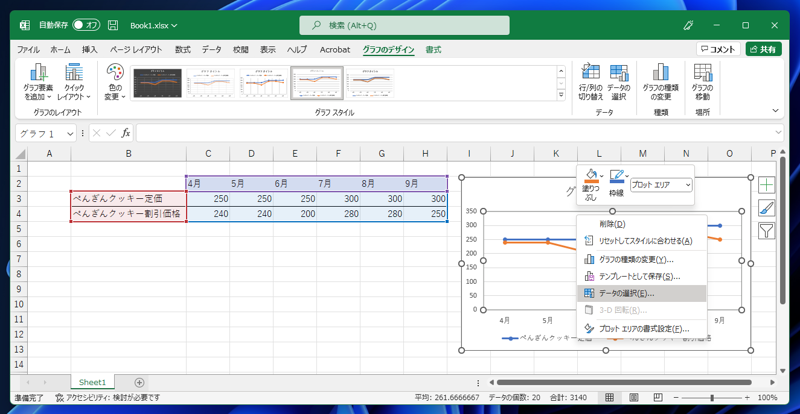Click the Excel app icon in title bar
This screenshot has height=414, width=800.
[24, 25]
